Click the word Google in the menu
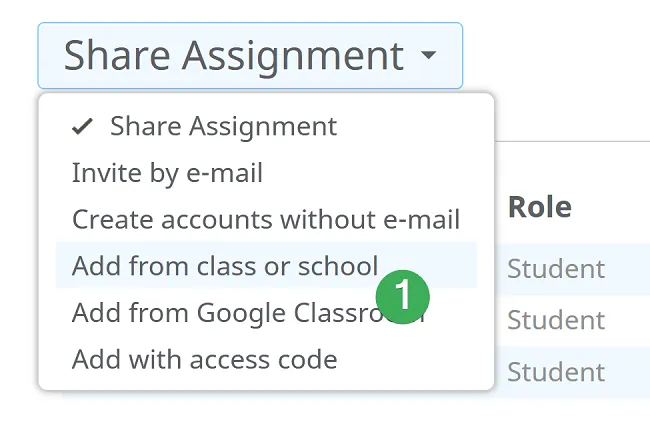This screenshot has height=444, width=650. pos(240,312)
